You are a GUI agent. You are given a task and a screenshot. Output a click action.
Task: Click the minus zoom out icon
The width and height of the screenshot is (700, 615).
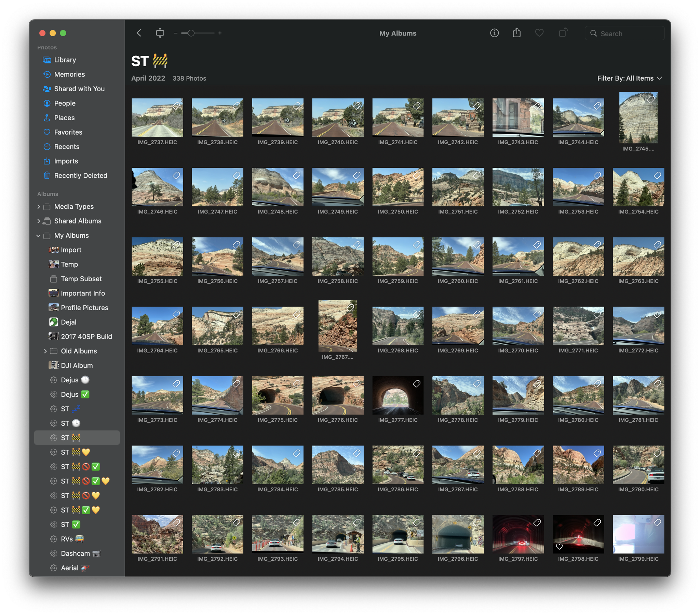point(176,33)
